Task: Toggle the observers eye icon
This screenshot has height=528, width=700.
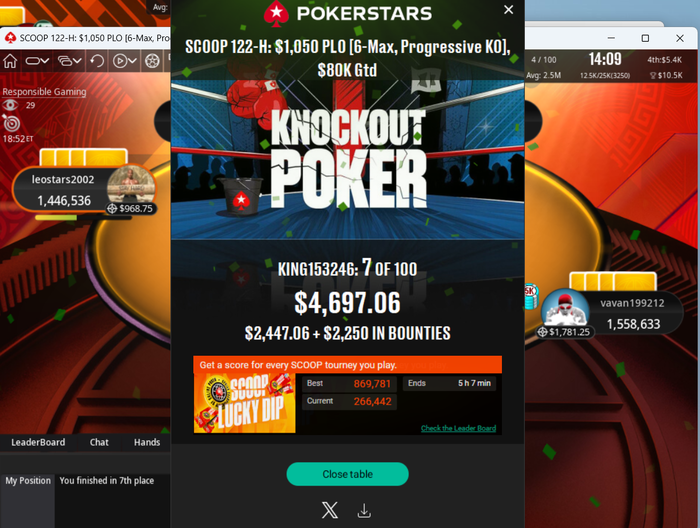Action: (x=10, y=105)
